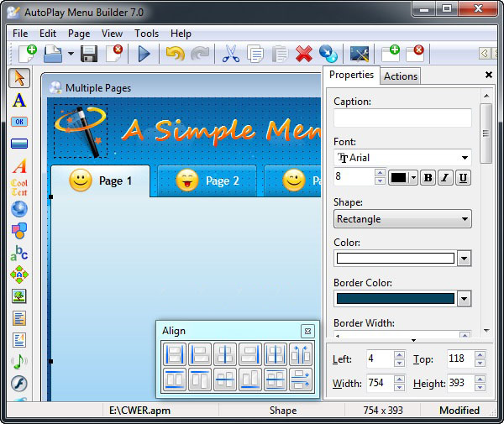The height and width of the screenshot is (424, 504).
Task: Open the View menu
Action: pos(113,34)
